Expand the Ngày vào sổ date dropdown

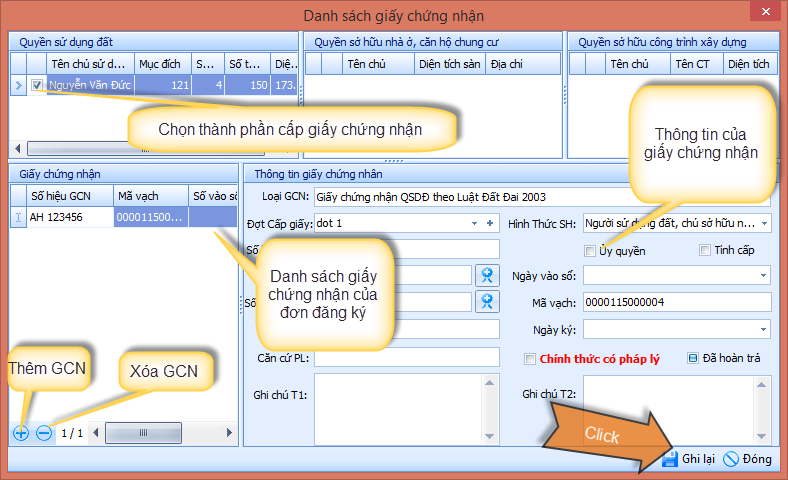tap(764, 275)
